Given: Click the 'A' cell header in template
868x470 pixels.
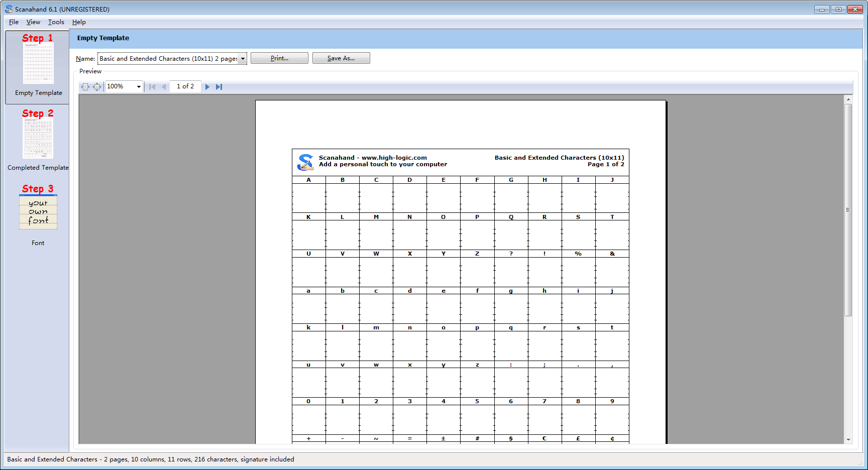Looking at the screenshot, I should coord(308,180).
